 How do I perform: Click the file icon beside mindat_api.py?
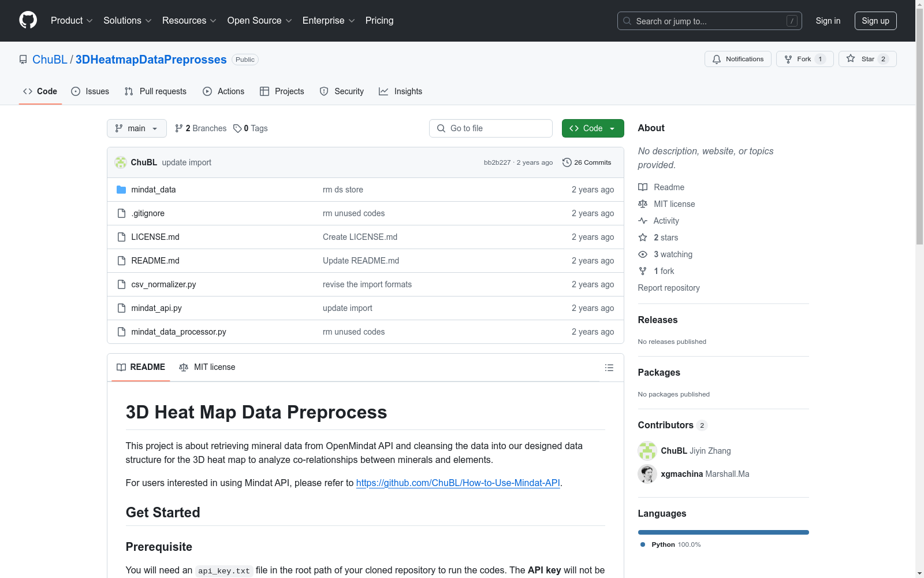pos(121,308)
